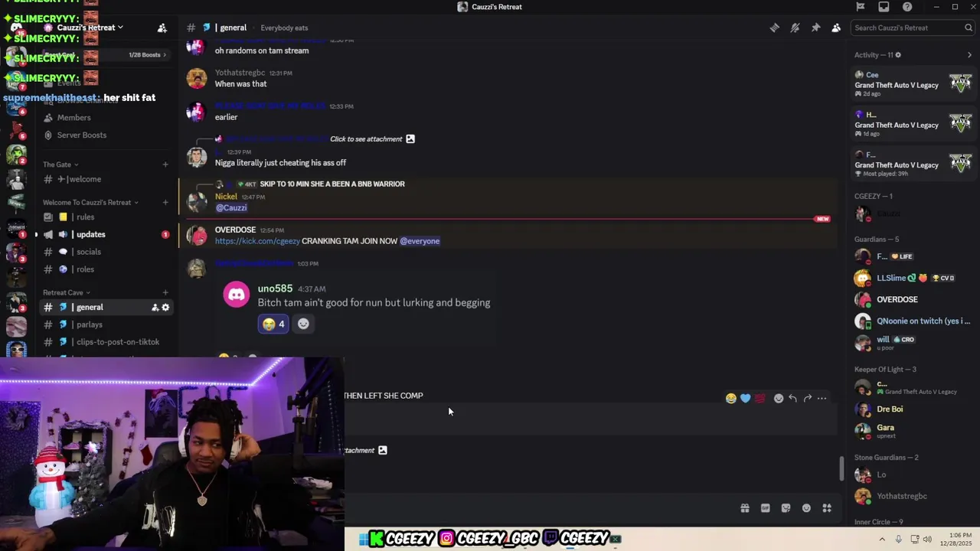Open Server Boosts page
Screen dimensions: 980x551
[x=81, y=135]
